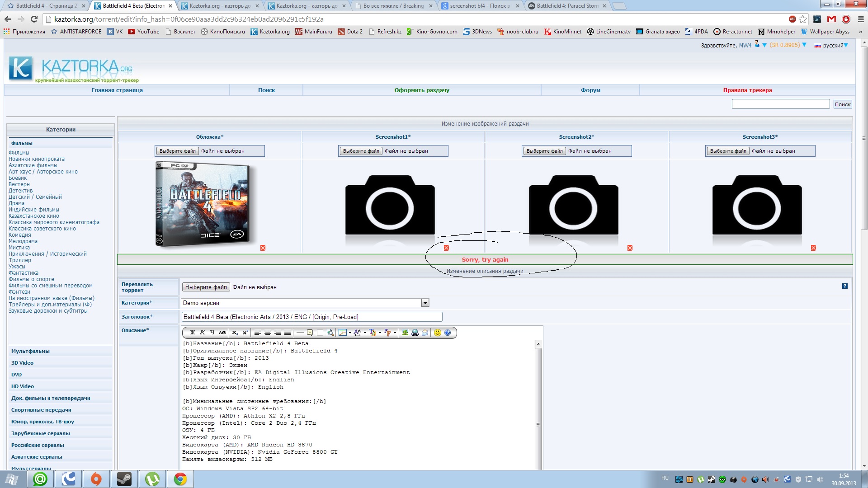Click the Поиск search button
868x488 pixels.
point(843,104)
